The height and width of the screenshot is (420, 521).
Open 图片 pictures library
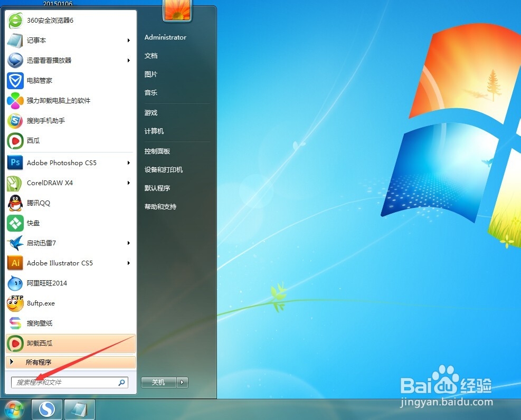(151, 74)
